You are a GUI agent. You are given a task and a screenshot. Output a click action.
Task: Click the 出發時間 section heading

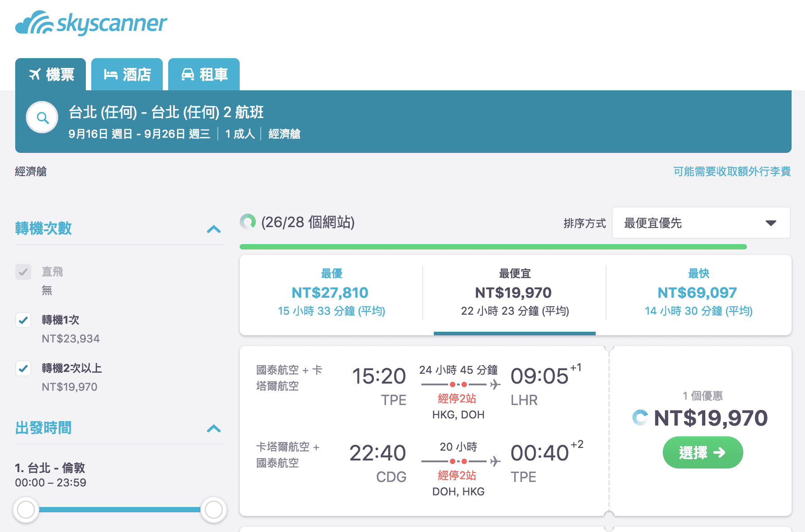[43, 428]
